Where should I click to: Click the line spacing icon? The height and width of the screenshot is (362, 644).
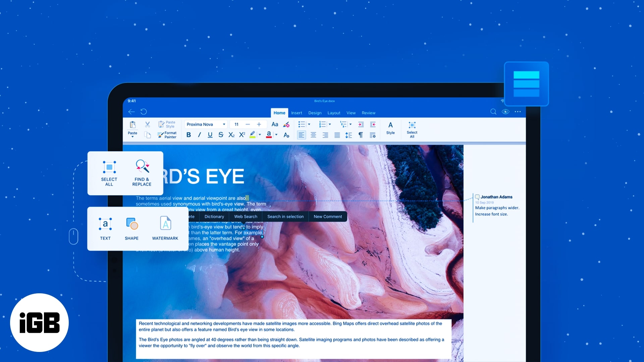click(x=349, y=135)
